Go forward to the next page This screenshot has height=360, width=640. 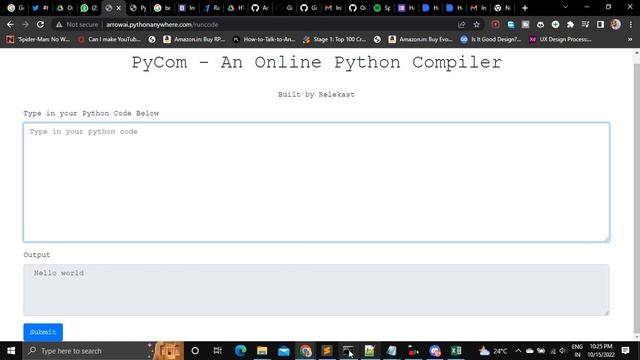pos(25,24)
